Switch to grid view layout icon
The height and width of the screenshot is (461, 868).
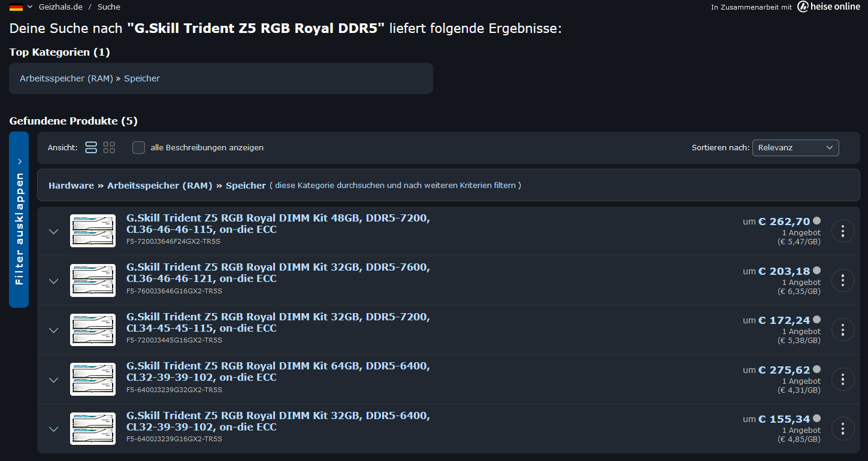pyautogui.click(x=109, y=147)
